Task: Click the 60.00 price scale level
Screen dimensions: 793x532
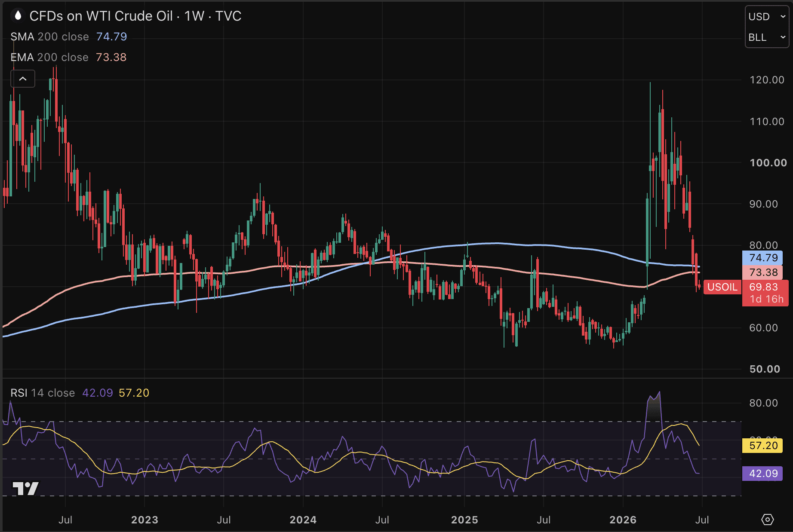Action: [x=763, y=328]
